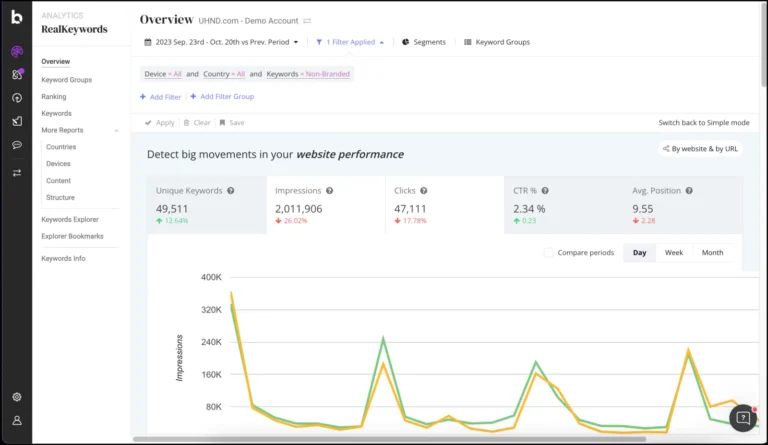The width and height of the screenshot is (768, 445).
Task: Open the Content report
Action: tap(58, 181)
